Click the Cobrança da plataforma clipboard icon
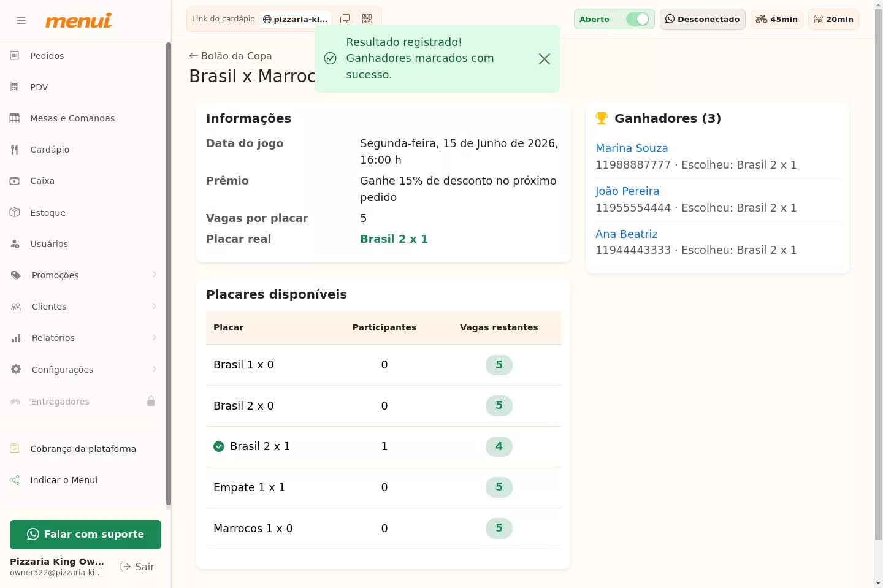This screenshot has height=588, width=883. [15, 449]
